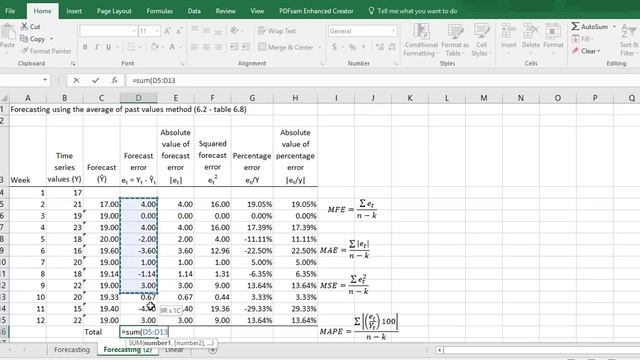Switch to the Data tab
The width and height of the screenshot is (640, 360).
click(x=194, y=11)
